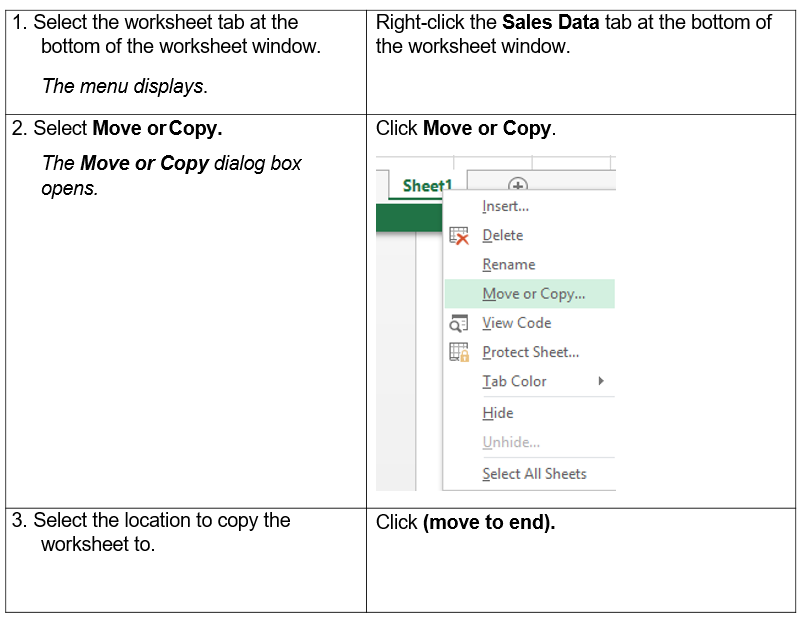Screen dimensions: 807x627
Task: Select Rename in the sheet context menu
Action: tap(508, 265)
